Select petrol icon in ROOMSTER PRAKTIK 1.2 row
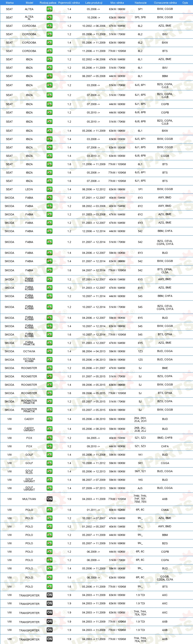The height and width of the screenshot is (644, 193). point(49,402)
